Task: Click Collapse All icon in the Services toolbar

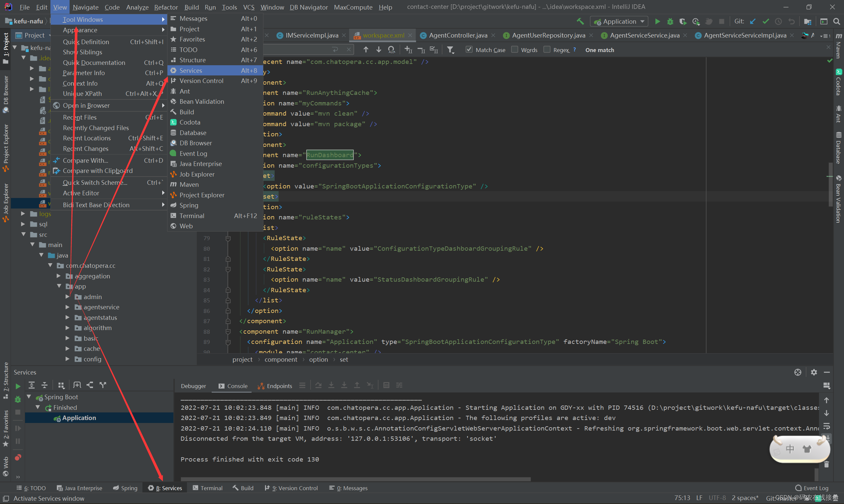Action: 45,385
